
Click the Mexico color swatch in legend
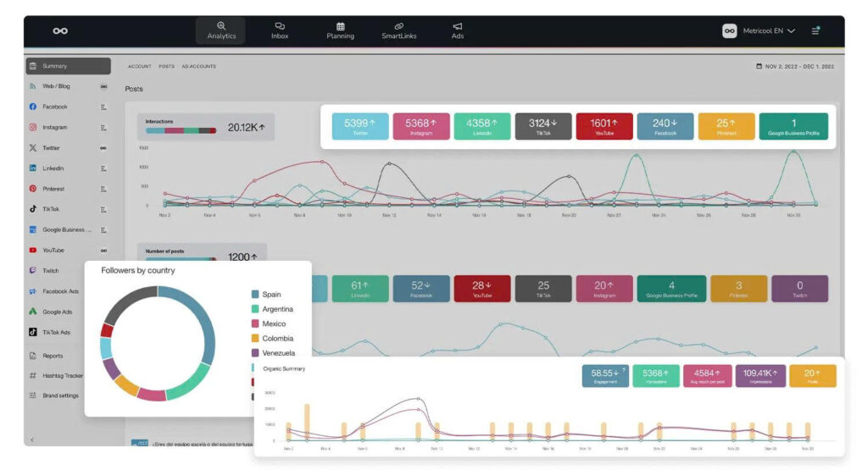[x=255, y=324]
